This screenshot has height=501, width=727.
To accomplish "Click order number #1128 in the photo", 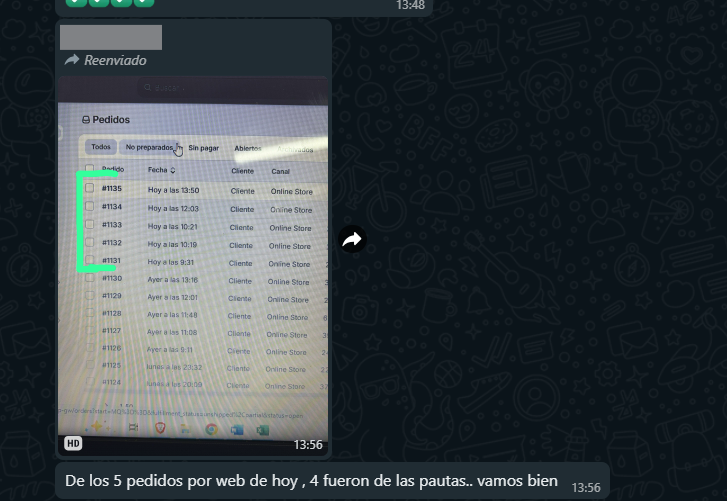I will (112, 313).
